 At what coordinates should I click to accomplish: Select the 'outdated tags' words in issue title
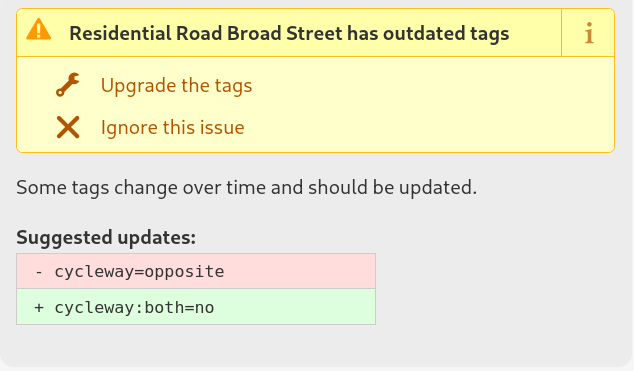click(x=446, y=33)
